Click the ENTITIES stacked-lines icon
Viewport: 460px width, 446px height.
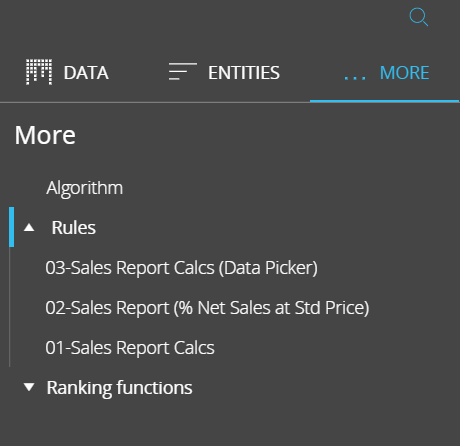point(183,71)
